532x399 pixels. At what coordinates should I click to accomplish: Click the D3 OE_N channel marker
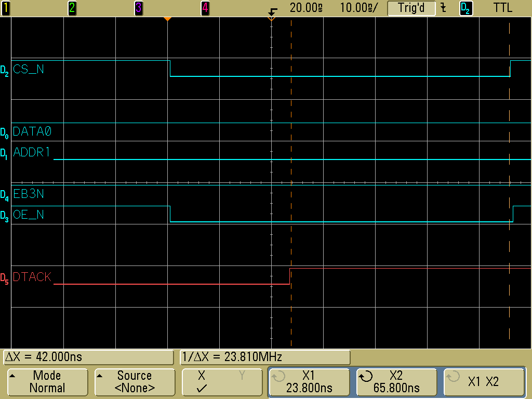5,215
